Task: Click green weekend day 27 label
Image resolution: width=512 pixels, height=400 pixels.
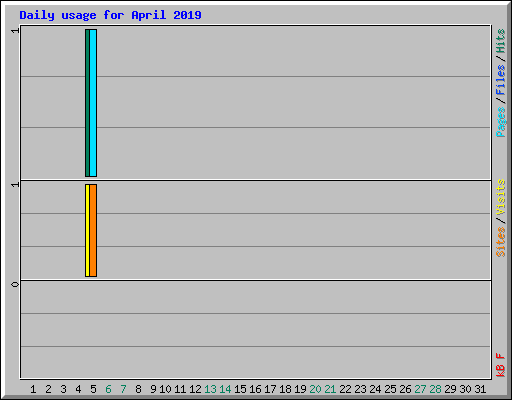Action: click(x=420, y=389)
